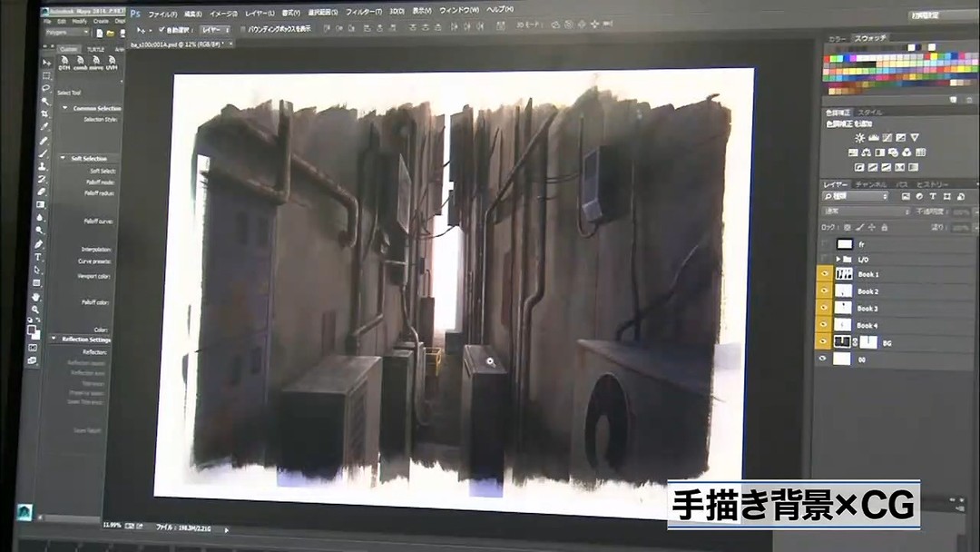Hide the BG layer
The height and width of the screenshot is (552, 980).
824,342
